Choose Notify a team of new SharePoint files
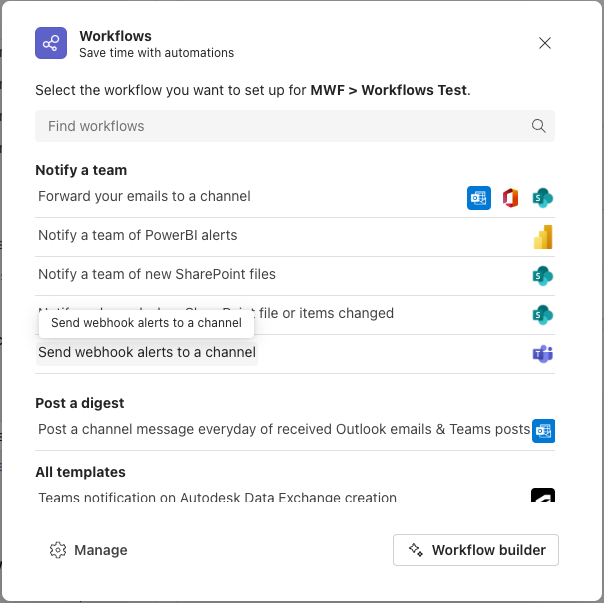The height and width of the screenshot is (603, 604). point(157,275)
